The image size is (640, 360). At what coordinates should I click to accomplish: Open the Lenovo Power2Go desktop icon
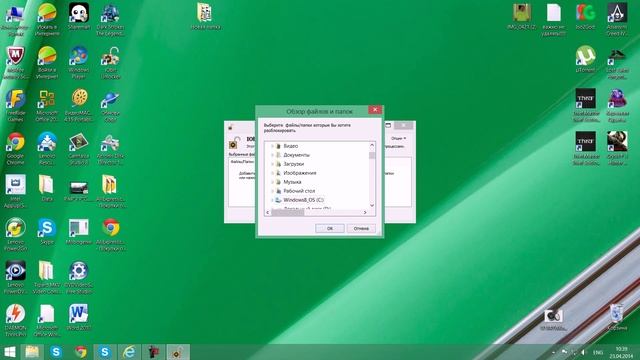click(x=16, y=234)
